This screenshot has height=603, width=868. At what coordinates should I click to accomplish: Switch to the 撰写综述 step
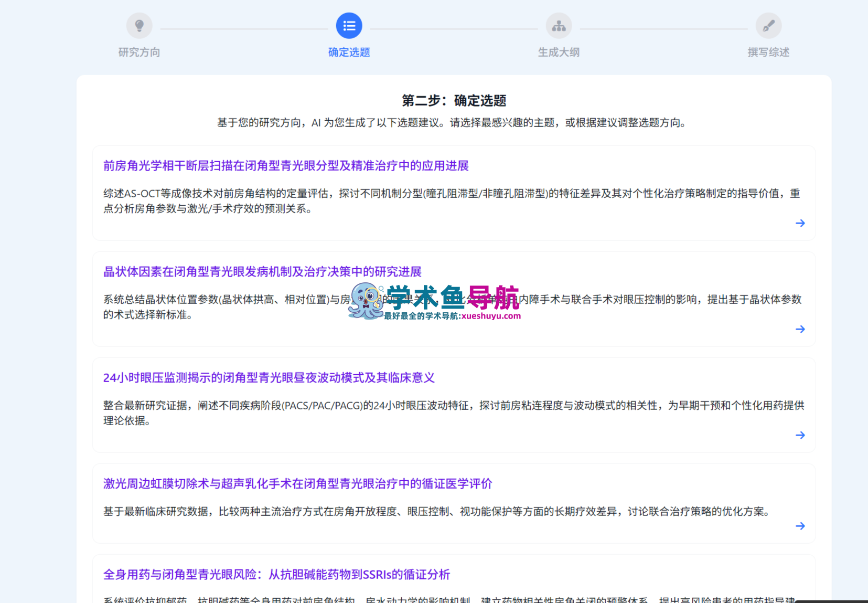pyautogui.click(x=768, y=52)
